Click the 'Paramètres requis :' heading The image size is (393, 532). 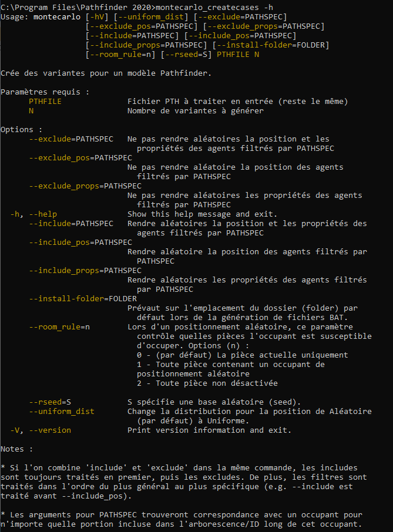click(x=45, y=92)
